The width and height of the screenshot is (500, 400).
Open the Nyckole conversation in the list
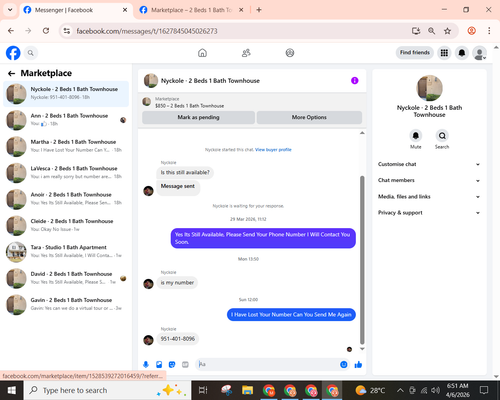tap(66, 94)
